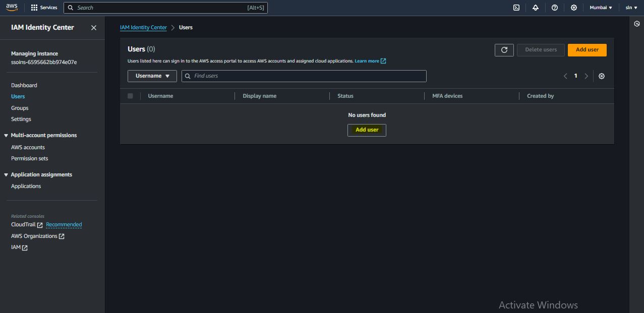Close the IAM Identity Center sidebar
Viewport: 644px width, 313px height.
(93, 28)
